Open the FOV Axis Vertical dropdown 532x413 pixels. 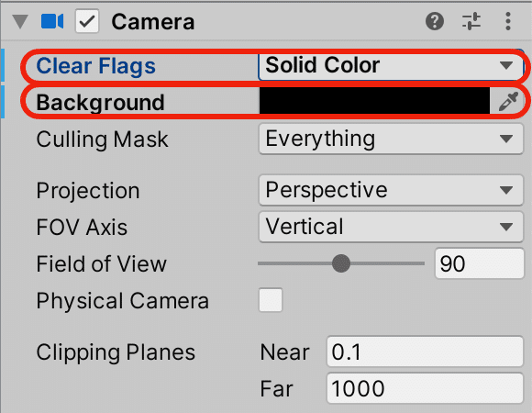391,227
